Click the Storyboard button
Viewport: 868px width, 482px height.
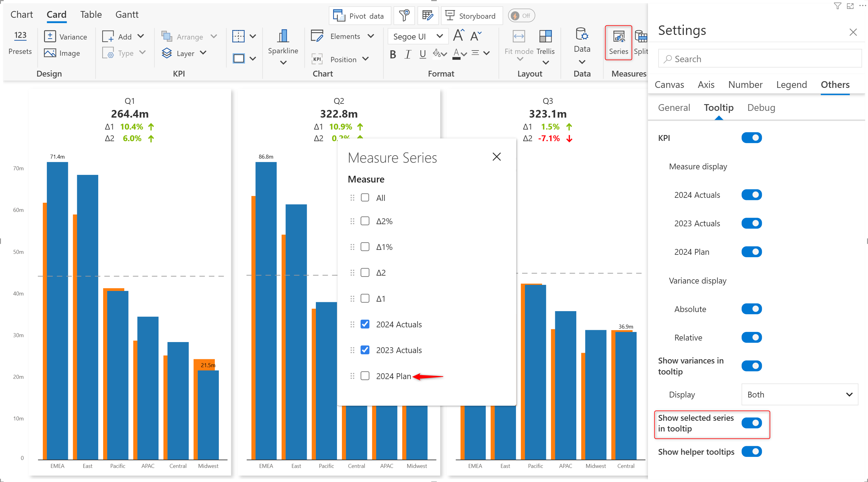pos(471,16)
